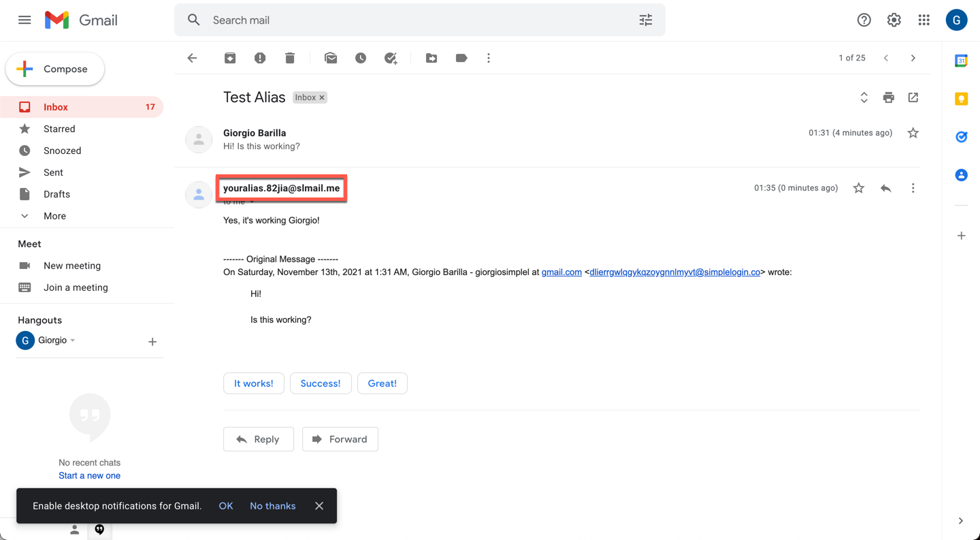Click in the Search mail field

point(408,20)
